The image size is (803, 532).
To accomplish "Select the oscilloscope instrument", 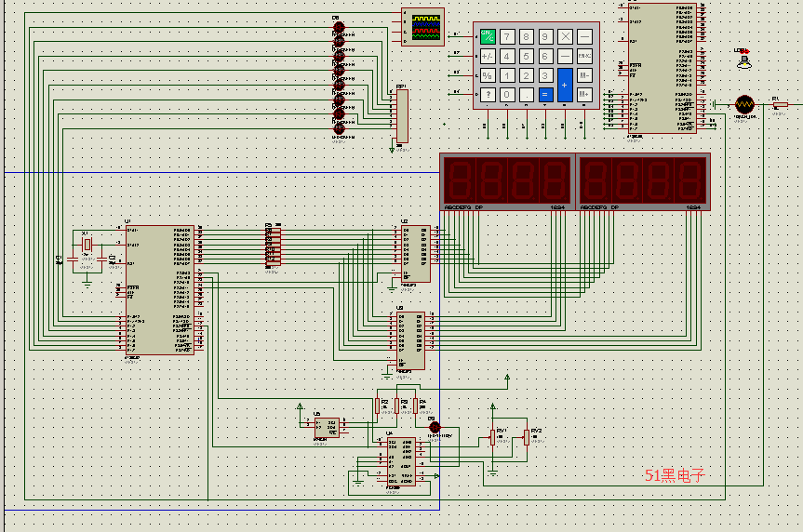I will (422, 27).
